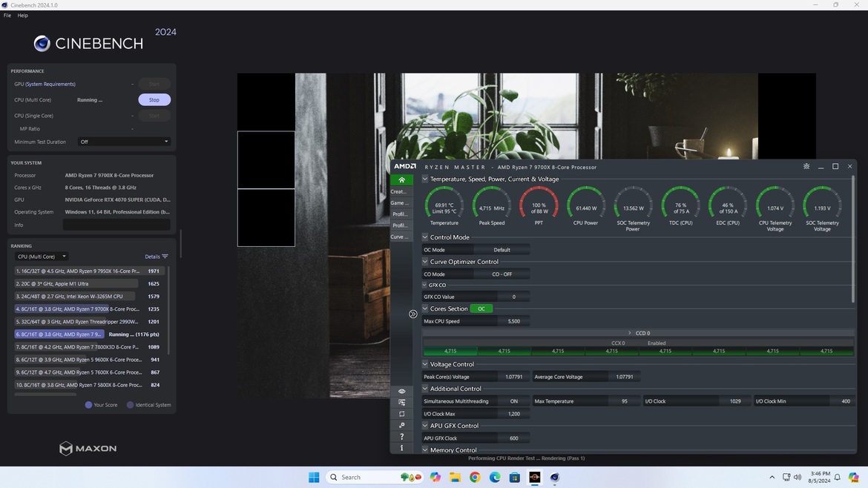The width and height of the screenshot is (868, 488).
Task: Click the Max CPU Speed 5,500 field
Action: pos(513,321)
